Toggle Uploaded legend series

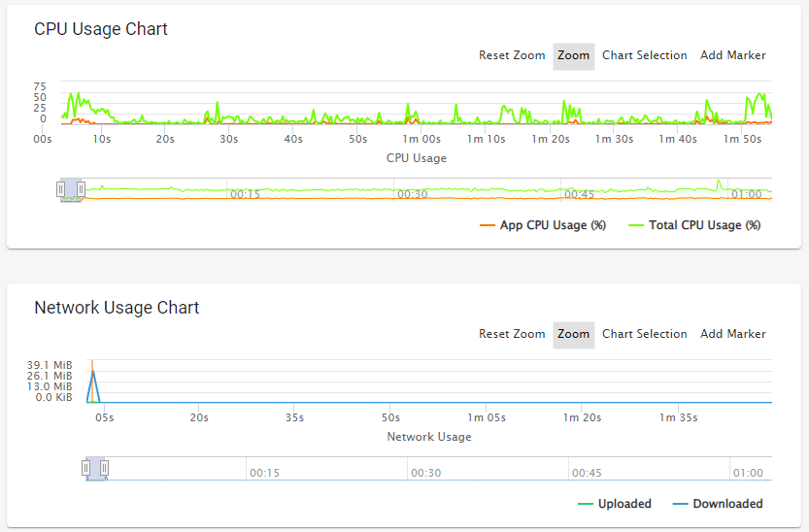[615, 504]
